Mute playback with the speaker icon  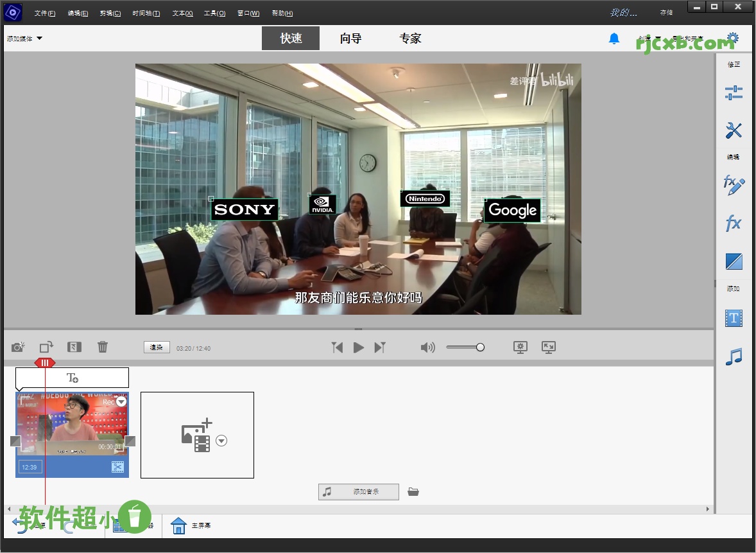(427, 347)
